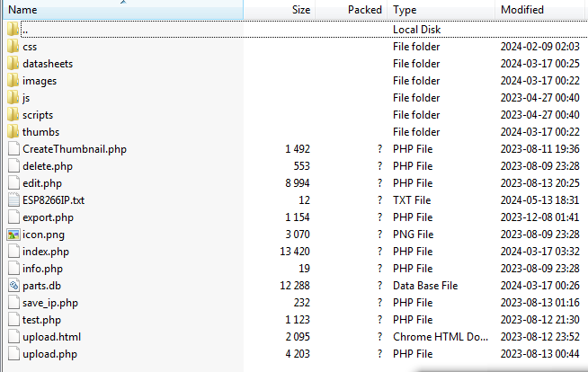This screenshot has width=588, height=372.
Task: Click the edit.php file icon
Action: [13, 183]
